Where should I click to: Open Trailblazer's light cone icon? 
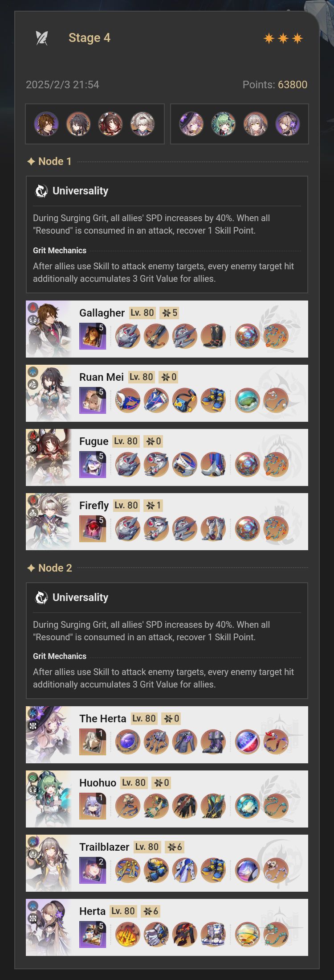[x=93, y=870]
